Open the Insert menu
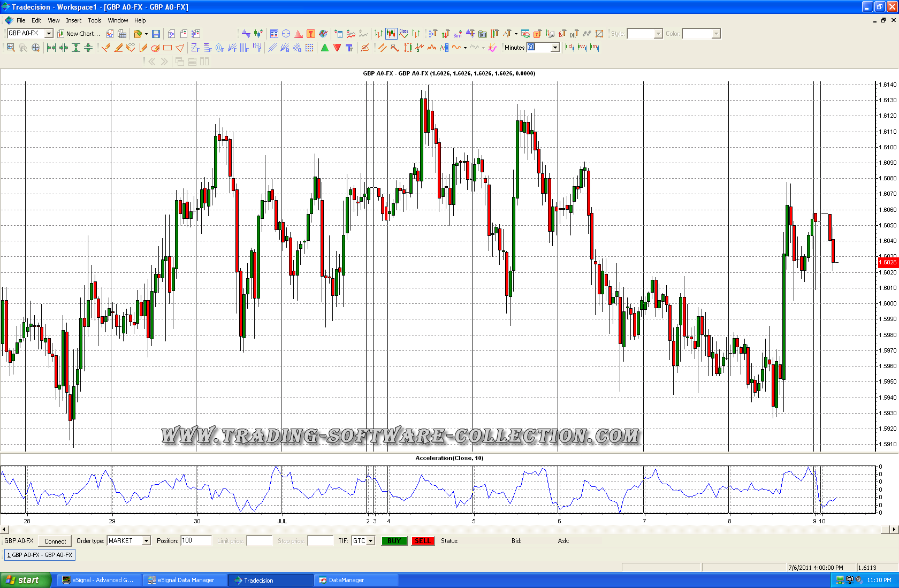Image resolution: width=899 pixels, height=588 pixels. coord(74,20)
